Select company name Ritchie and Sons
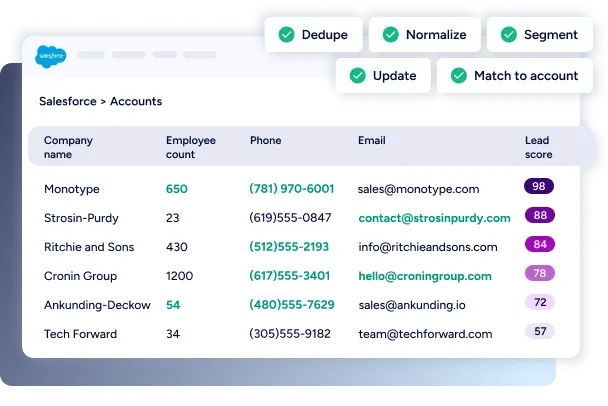The image size is (608, 406). coord(89,247)
